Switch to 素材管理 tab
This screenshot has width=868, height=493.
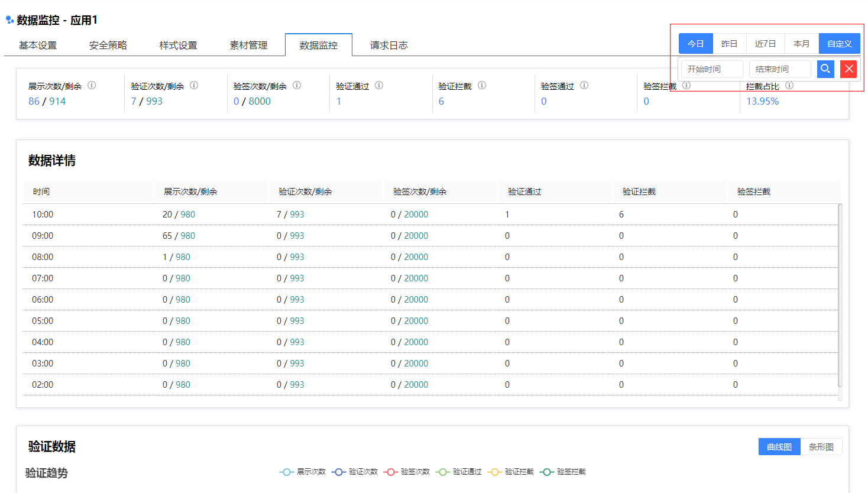tap(248, 45)
